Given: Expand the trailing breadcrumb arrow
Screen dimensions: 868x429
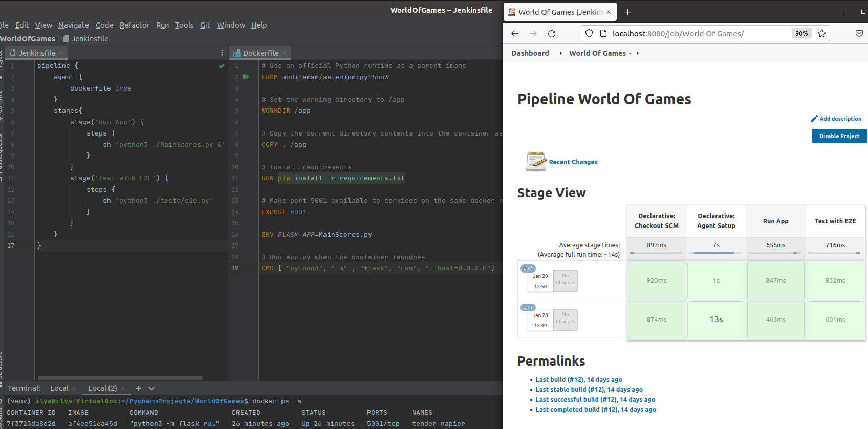Looking at the screenshot, I should pos(638,53).
